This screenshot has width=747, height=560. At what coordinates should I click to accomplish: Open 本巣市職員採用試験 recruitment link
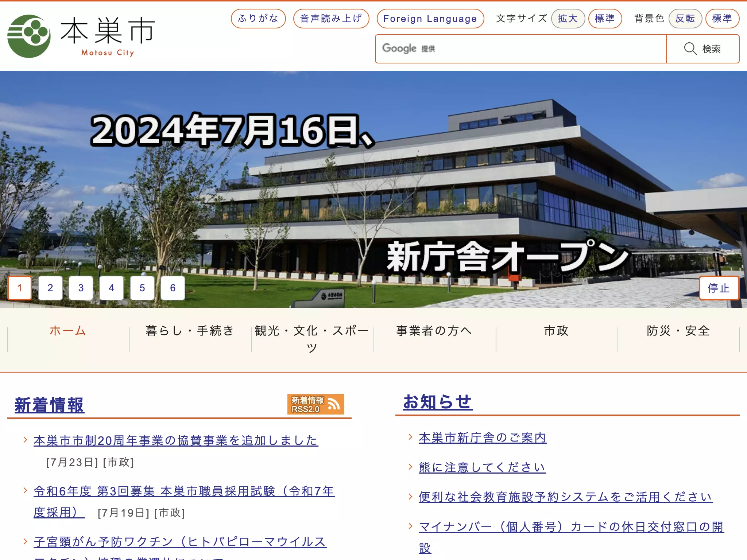coord(184,502)
